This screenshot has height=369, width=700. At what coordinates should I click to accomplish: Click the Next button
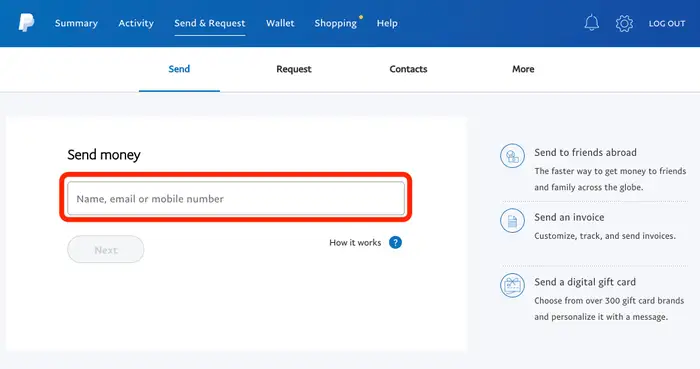tap(106, 249)
